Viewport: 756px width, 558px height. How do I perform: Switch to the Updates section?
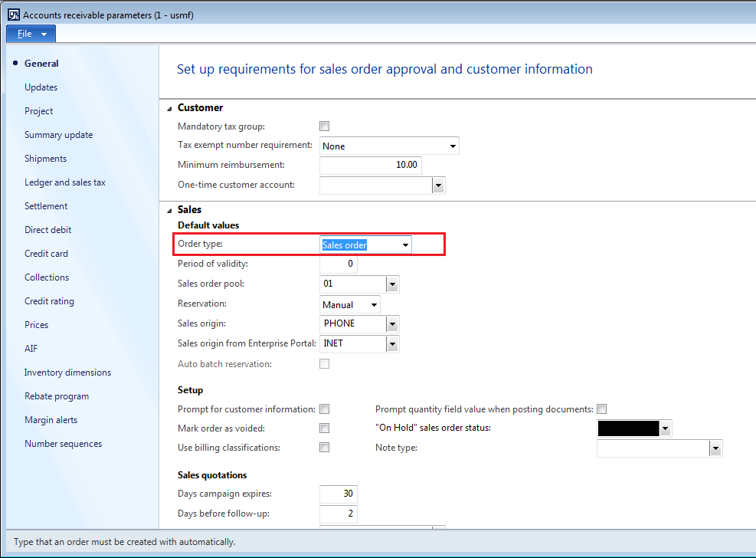(41, 87)
